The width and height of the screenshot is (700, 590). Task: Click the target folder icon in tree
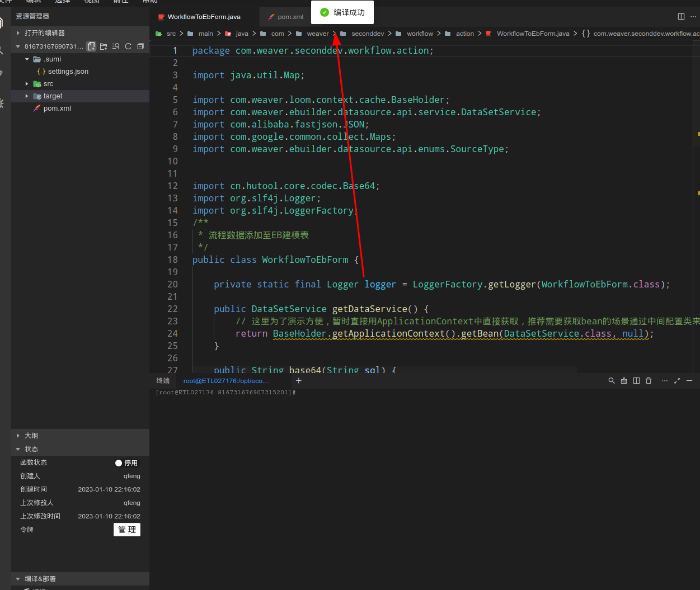click(x=37, y=96)
